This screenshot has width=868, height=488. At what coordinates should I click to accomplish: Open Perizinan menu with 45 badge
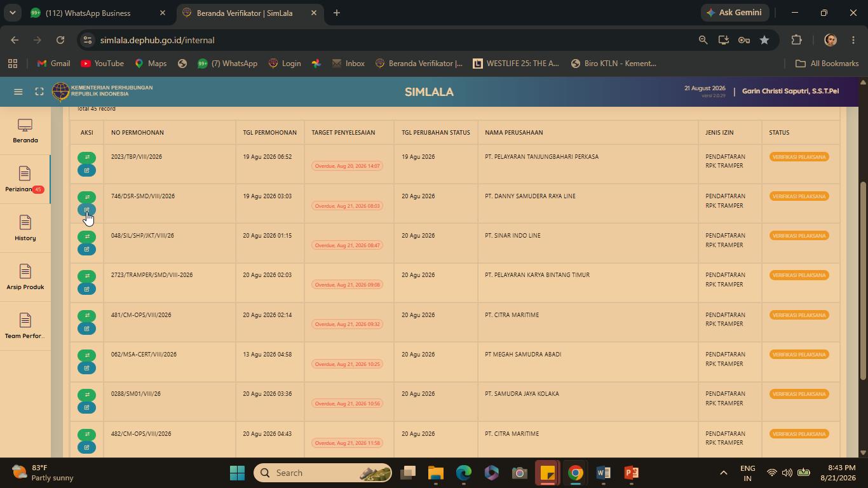point(25,180)
